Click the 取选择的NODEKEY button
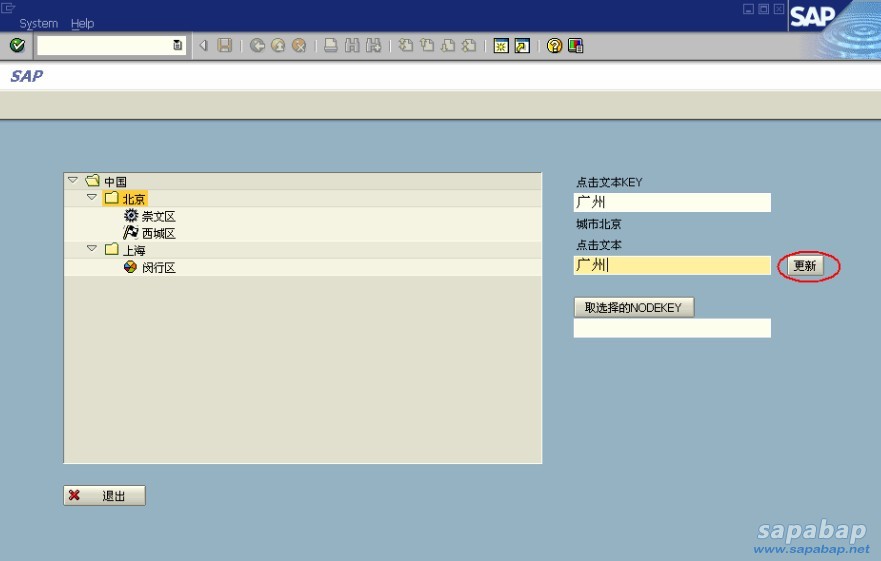The width and height of the screenshot is (881, 561). click(634, 307)
